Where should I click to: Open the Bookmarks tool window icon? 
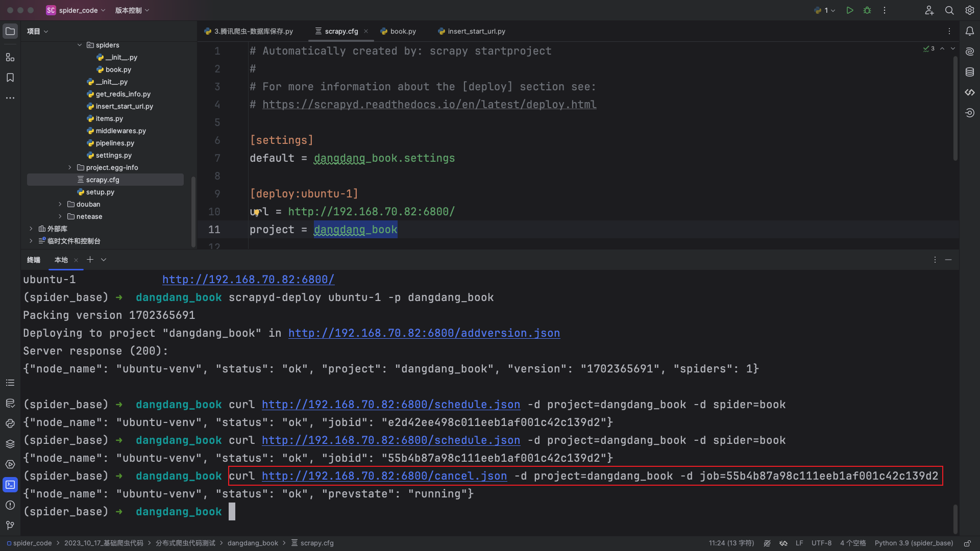coord(10,78)
